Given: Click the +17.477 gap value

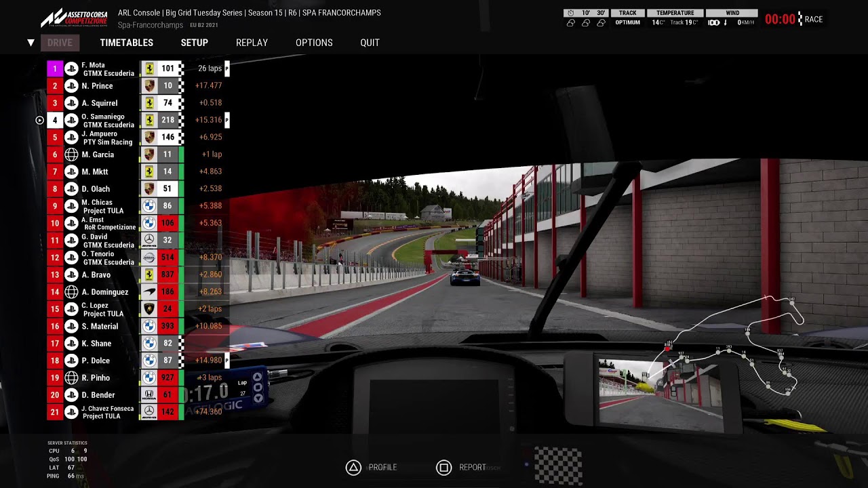Looking at the screenshot, I should [208, 86].
